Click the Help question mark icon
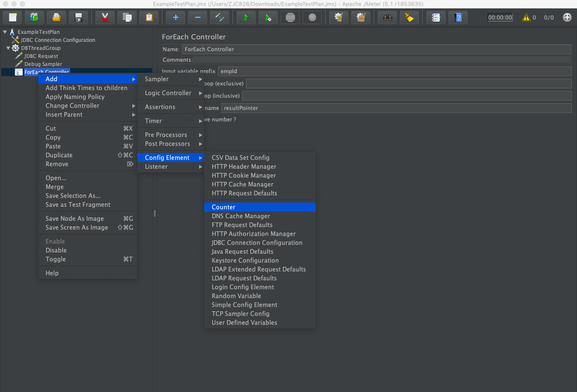The image size is (577, 392). pos(458,17)
